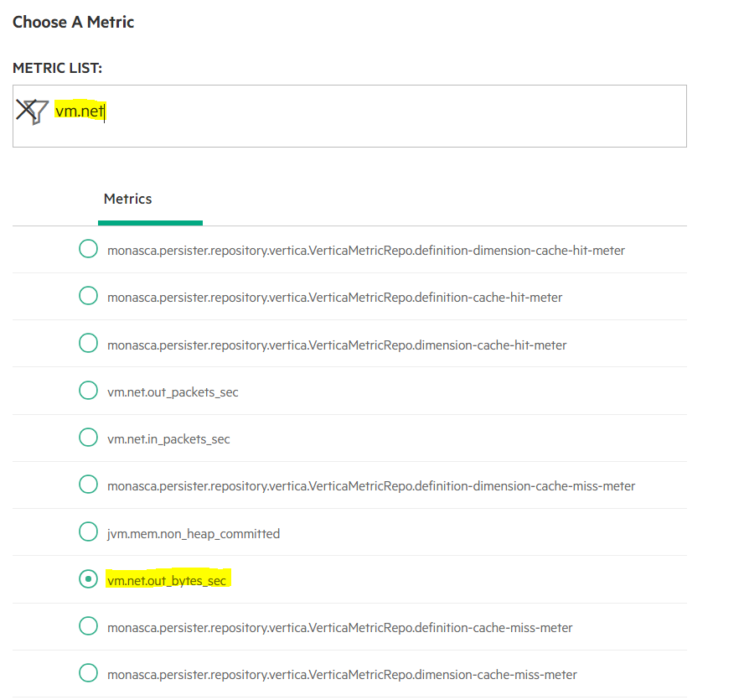Click the definition-cache-miss-meter metric label
This screenshot has width=744, height=700.
pyautogui.click(x=339, y=628)
